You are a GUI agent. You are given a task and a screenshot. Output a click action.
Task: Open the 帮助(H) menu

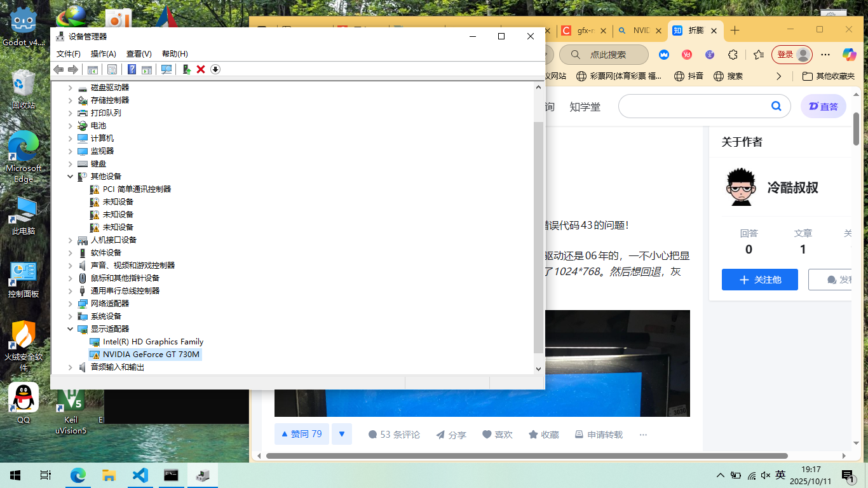pos(175,54)
